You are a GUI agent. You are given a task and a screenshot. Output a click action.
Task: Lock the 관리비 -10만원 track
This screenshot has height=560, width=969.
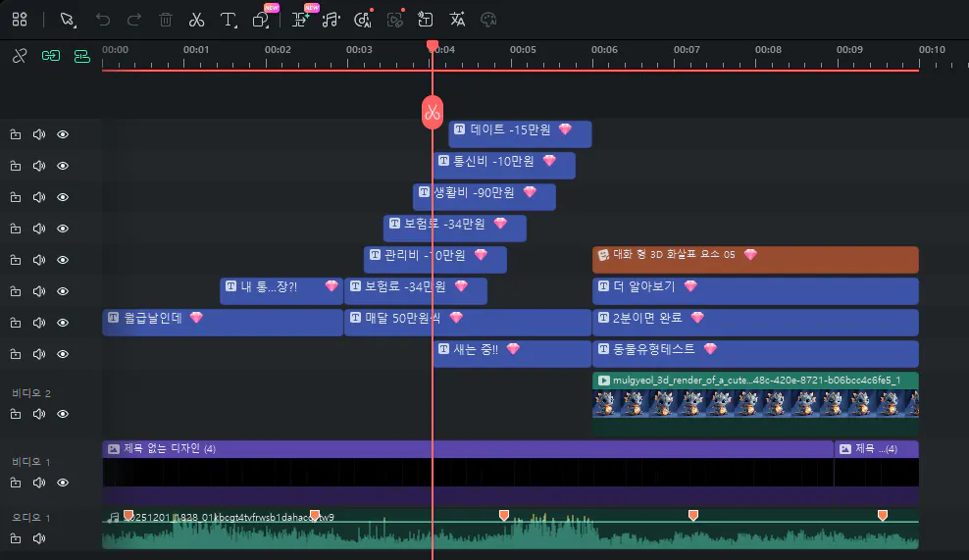16,260
